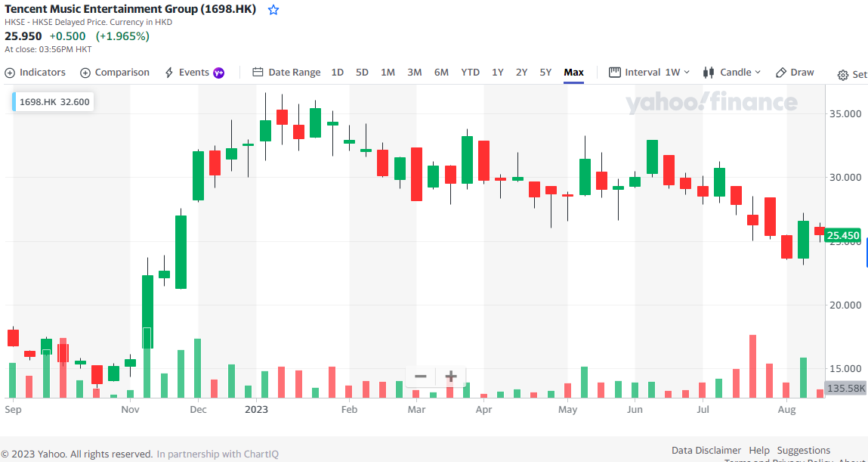The width and height of the screenshot is (868, 462).
Task: Click the 15.000 price axis label
Action: point(845,369)
